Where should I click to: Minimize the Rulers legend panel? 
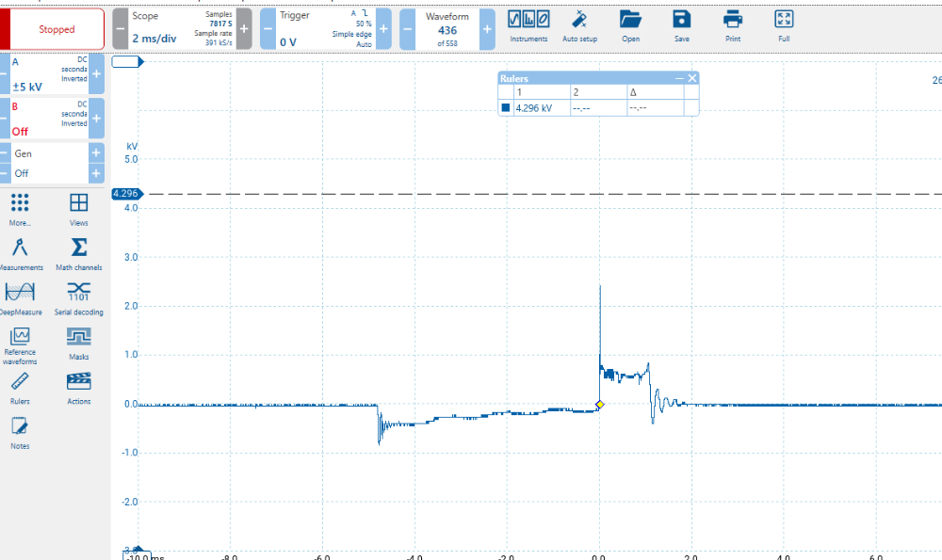[679, 79]
